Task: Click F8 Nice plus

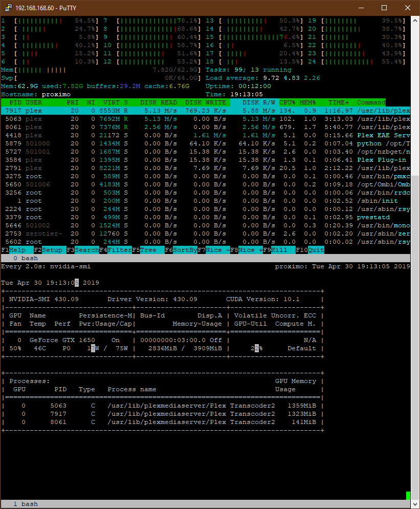Action: 247,250
